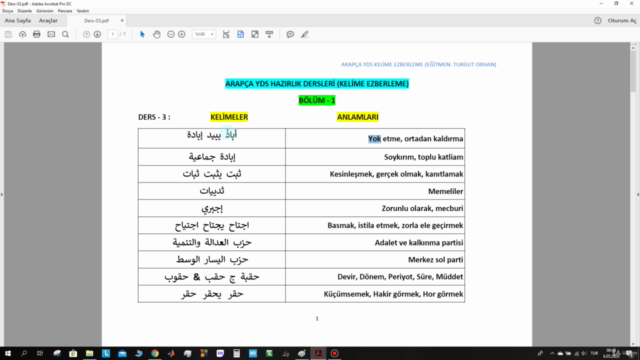Open taskbar search magnifier
The image size is (640, 360).
(x=24, y=353)
